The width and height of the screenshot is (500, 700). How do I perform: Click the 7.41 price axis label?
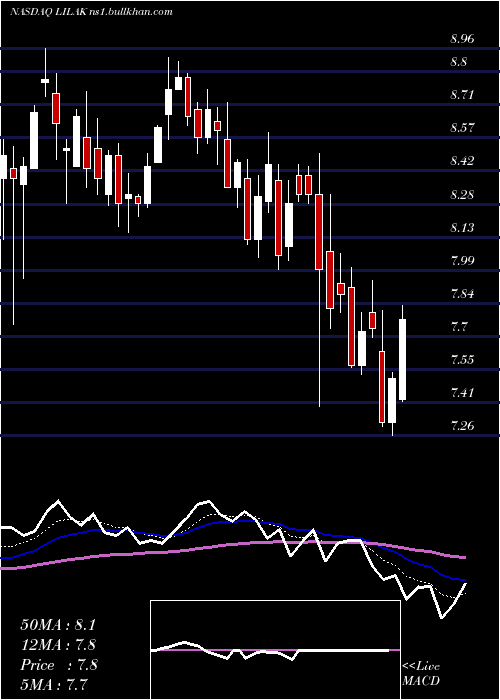click(x=462, y=393)
